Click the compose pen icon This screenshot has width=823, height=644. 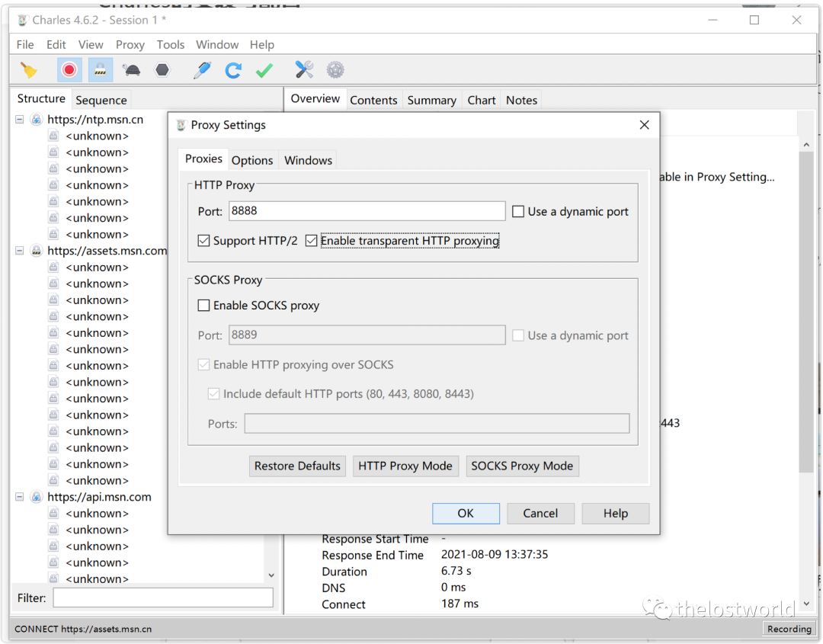[202, 70]
